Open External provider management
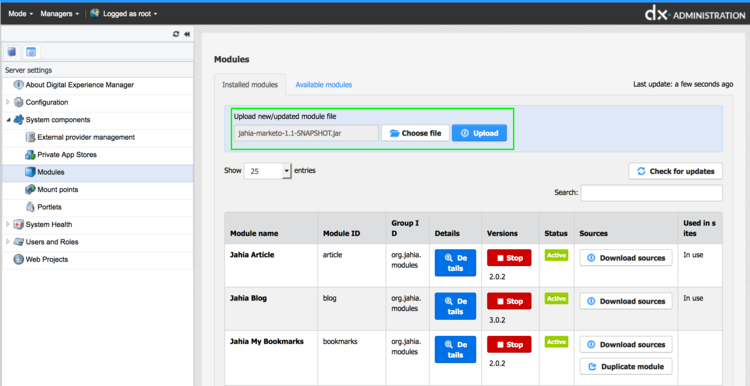This screenshot has width=750, height=386. (x=86, y=137)
